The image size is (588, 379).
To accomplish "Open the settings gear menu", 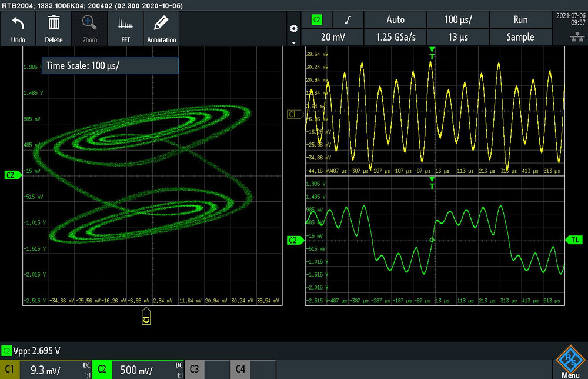I will tap(293, 28).
